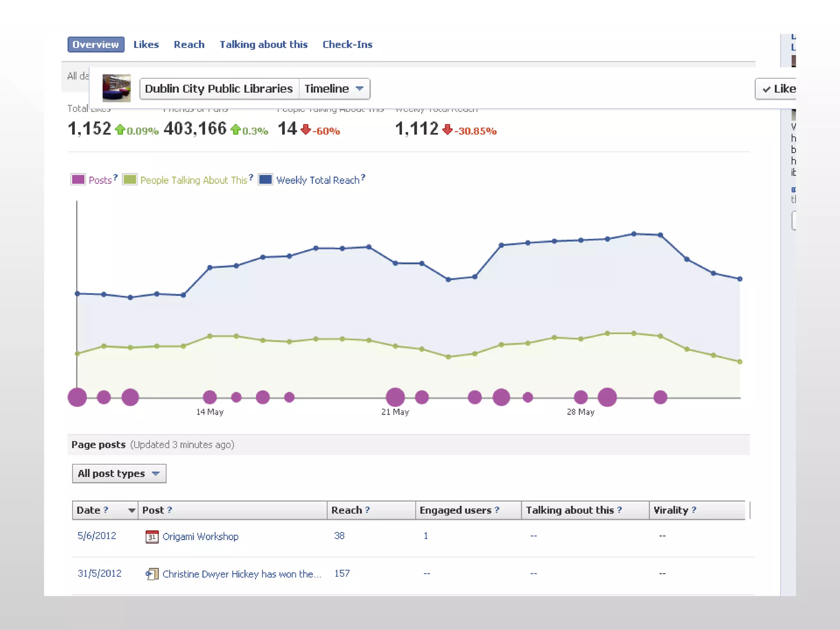Expand the All post types dropdown
The width and height of the screenshot is (840, 630).
pyautogui.click(x=119, y=474)
